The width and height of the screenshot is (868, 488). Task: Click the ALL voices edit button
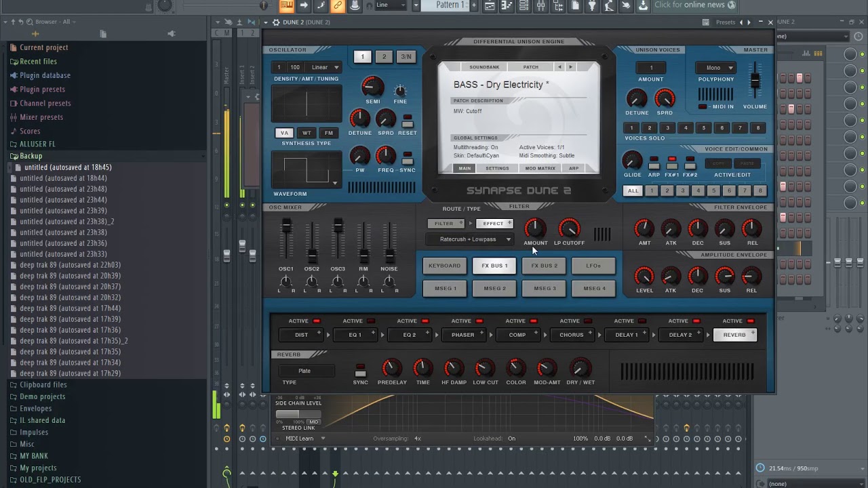coord(633,191)
